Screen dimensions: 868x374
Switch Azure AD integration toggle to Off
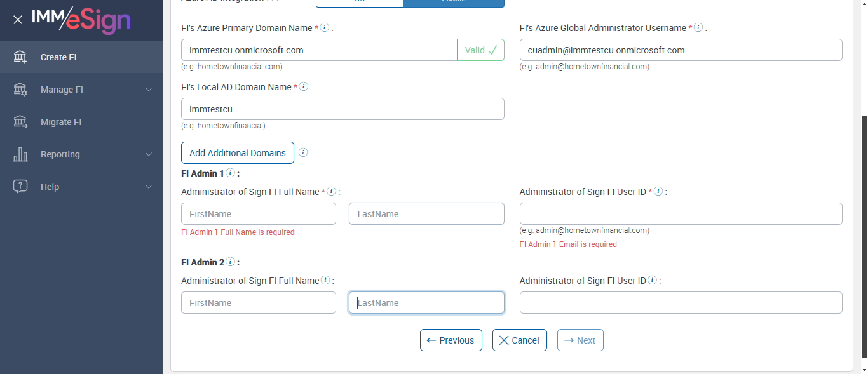(360, 3)
